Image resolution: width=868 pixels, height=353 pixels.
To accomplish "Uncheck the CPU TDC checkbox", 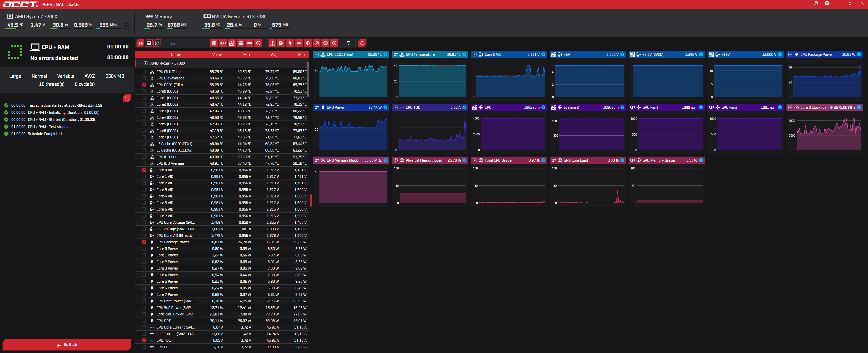I will [x=144, y=341].
